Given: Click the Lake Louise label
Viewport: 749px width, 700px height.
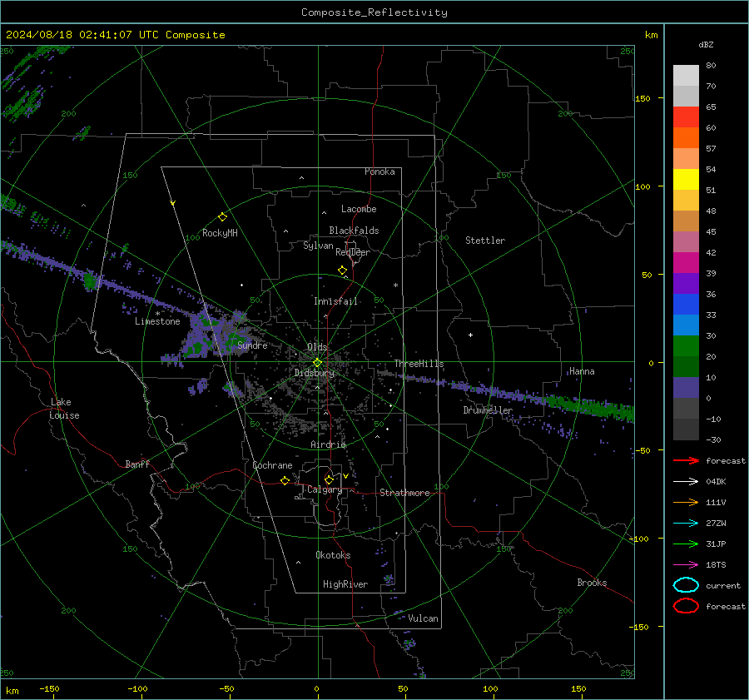Looking at the screenshot, I should (x=64, y=409).
